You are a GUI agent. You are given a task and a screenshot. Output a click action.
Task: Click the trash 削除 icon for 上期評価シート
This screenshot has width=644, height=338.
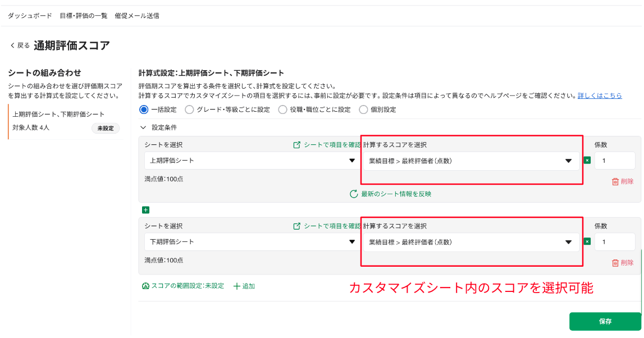(615, 181)
